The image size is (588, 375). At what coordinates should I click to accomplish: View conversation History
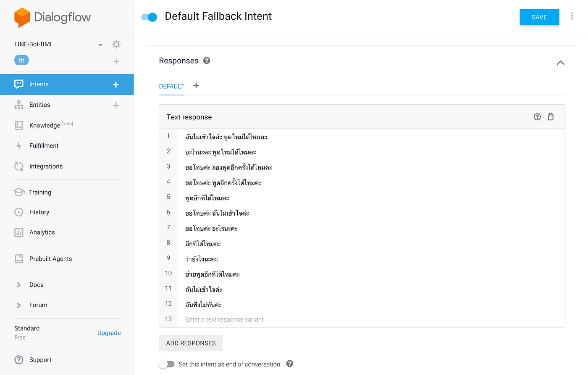click(39, 212)
